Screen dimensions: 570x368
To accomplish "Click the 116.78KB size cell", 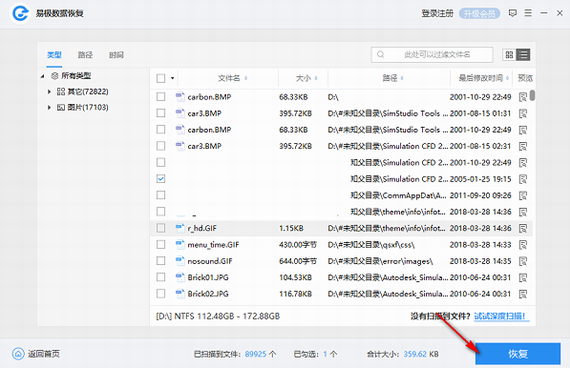I will coord(295,294).
